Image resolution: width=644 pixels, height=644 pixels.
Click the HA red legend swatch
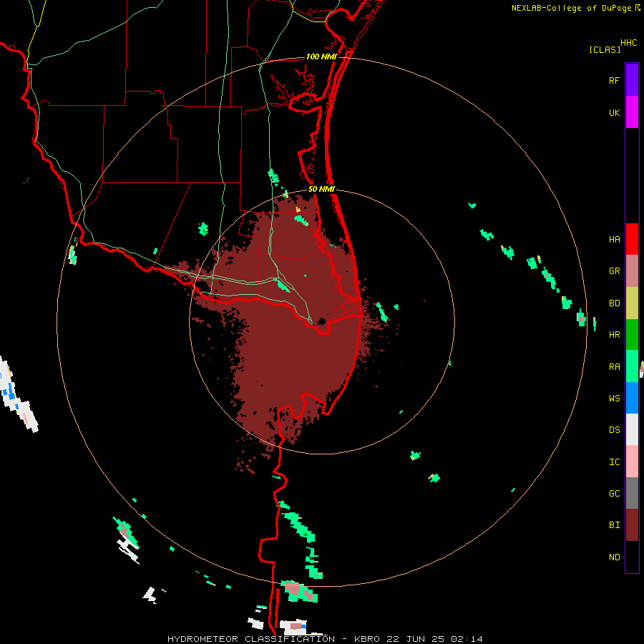632,239
